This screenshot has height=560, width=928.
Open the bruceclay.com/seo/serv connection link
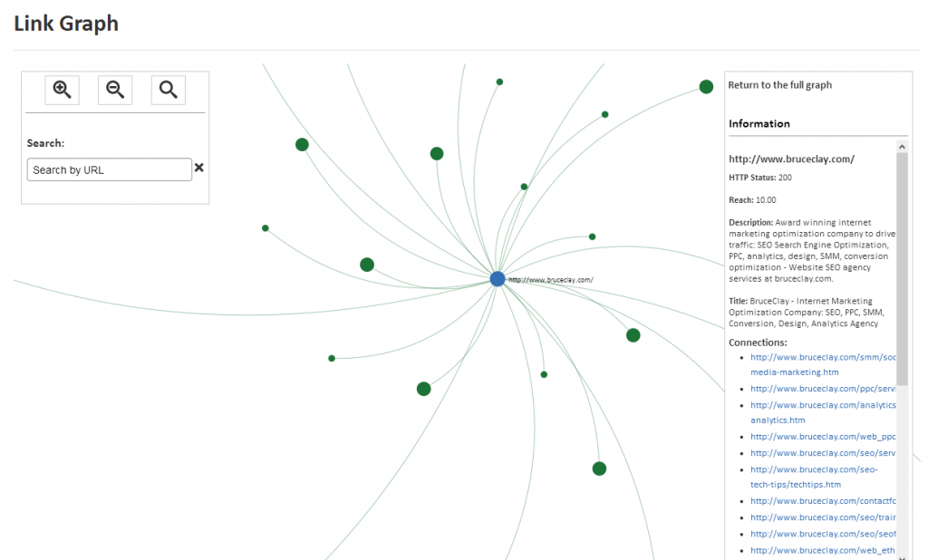pyautogui.click(x=823, y=453)
